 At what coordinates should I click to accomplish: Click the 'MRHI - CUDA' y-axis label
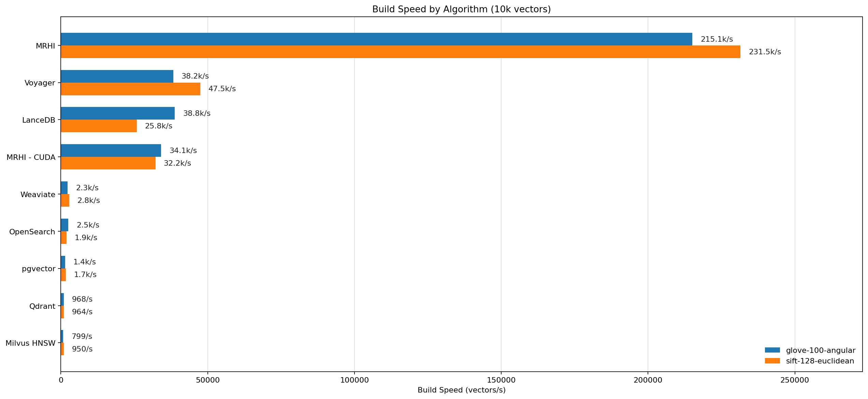(x=31, y=157)
